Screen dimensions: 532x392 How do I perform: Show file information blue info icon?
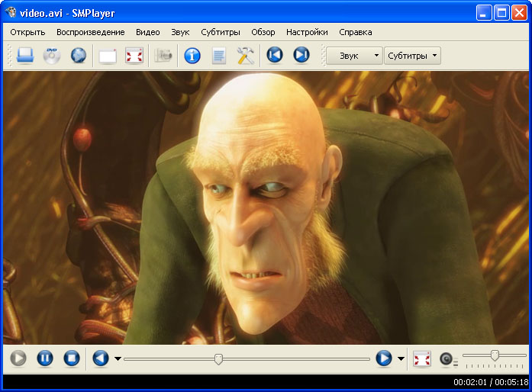[x=192, y=55]
